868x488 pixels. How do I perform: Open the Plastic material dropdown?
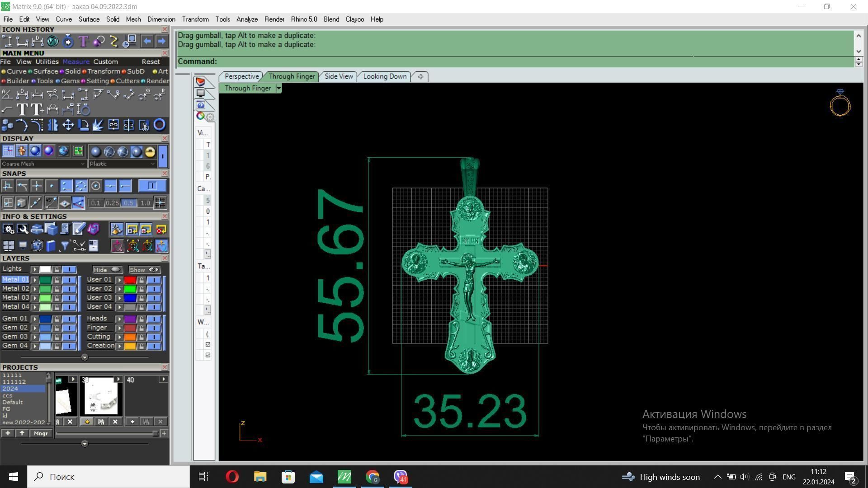point(122,164)
